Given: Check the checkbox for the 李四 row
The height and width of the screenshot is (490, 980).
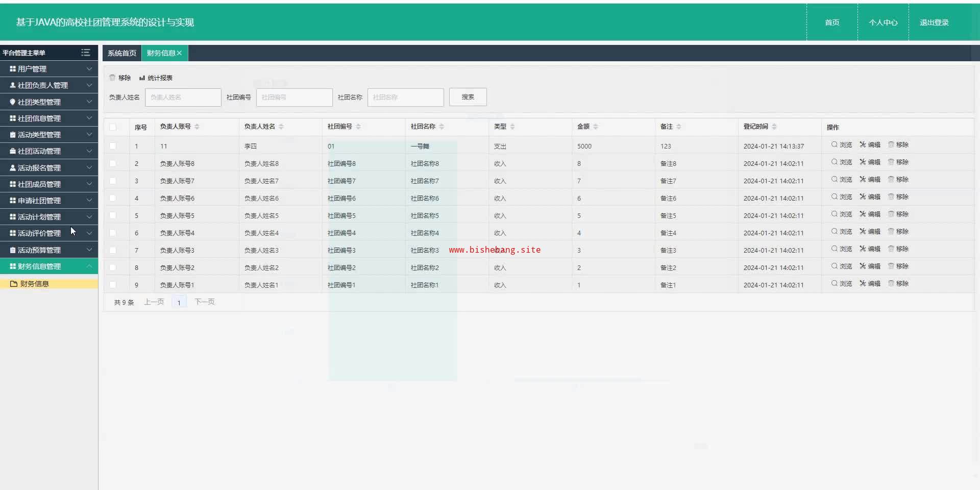Looking at the screenshot, I should (113, 146).
